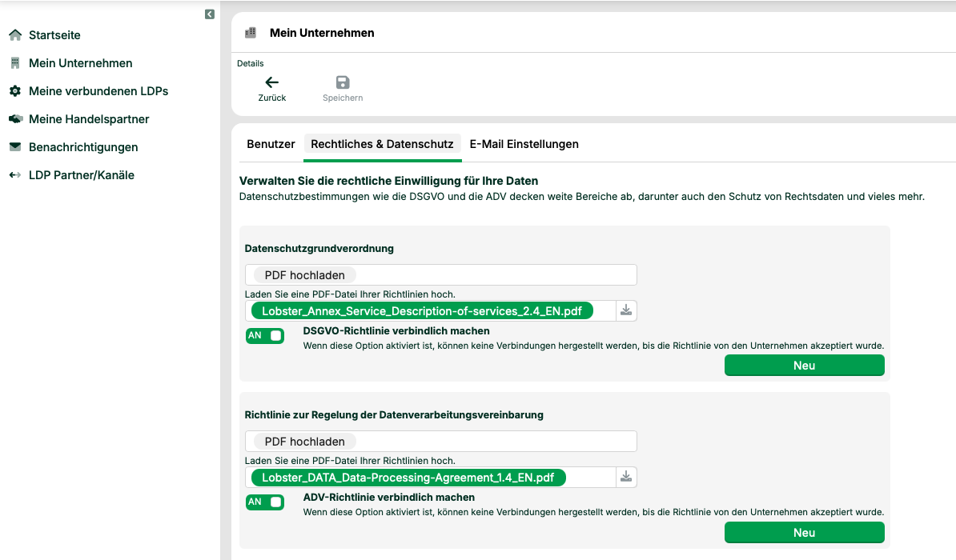Open Meine Handelspartner in the sidebar
The image size is (956, 560).
(89, 119)
